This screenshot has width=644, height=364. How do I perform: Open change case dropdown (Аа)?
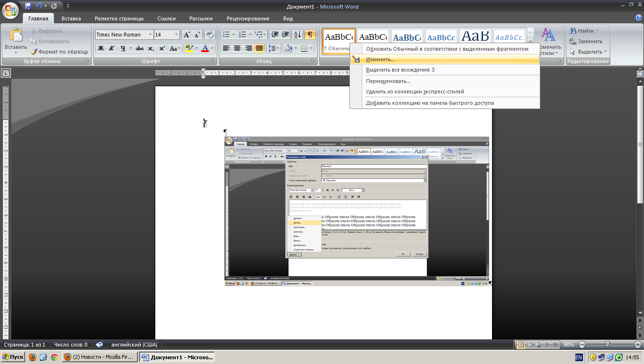coord(175,48)
